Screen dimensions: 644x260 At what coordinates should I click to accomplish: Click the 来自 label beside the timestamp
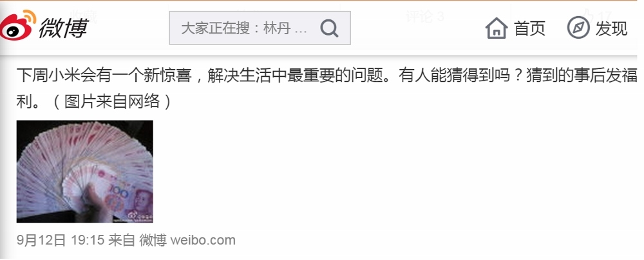click(x=122, y=240)
